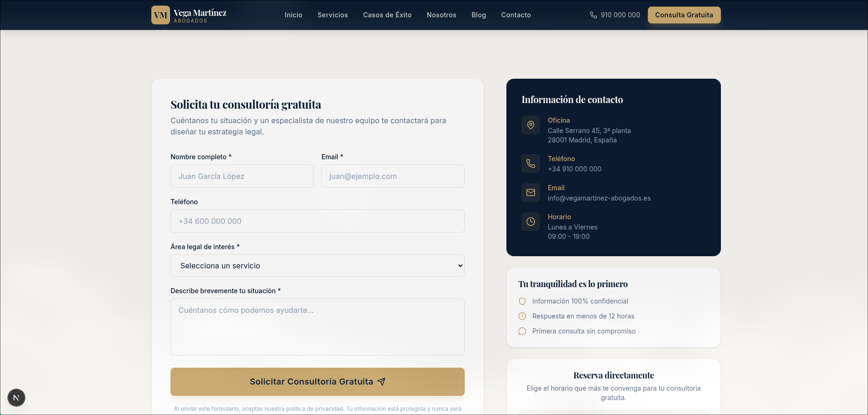The width and height of the screenshot is (868, 415).
Task: Click info@vegamartinez-abogados.es address
Action: (x=599, y=198)
